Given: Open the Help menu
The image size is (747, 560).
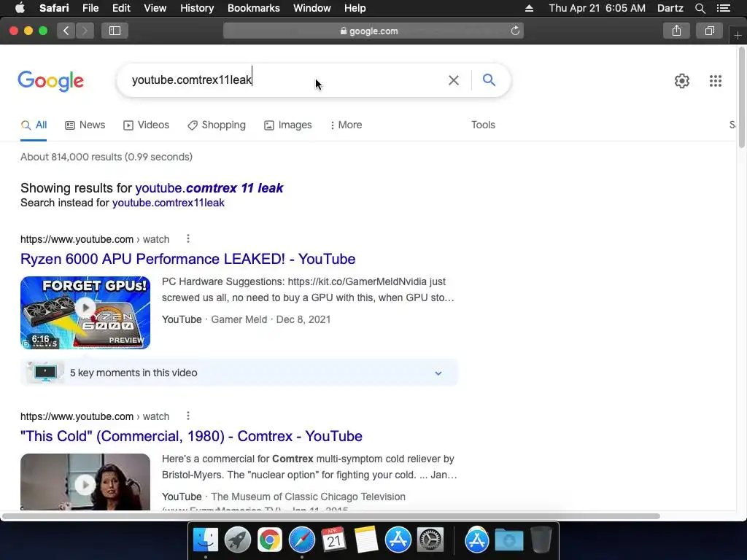Looking at the screenshot, I should tap(355, 8).
